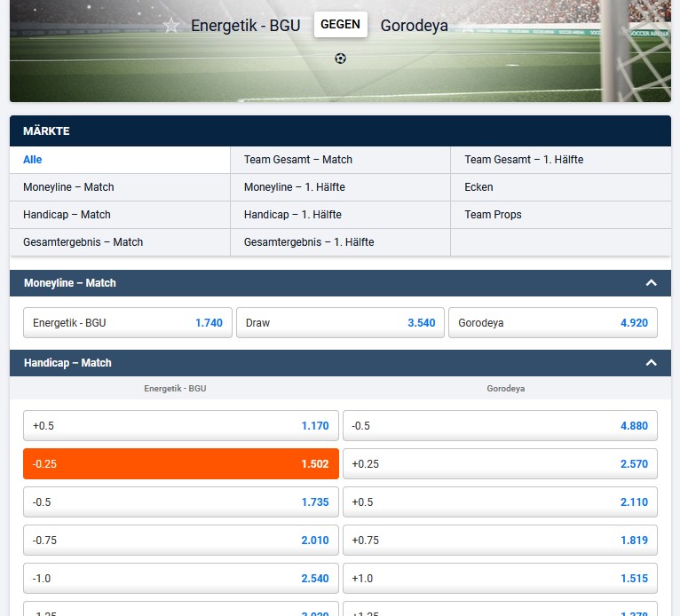The height and width of the screenshot is (616, 680).
Task: Click the Energetik - BGU handicap column label
Action: point(175,389)
